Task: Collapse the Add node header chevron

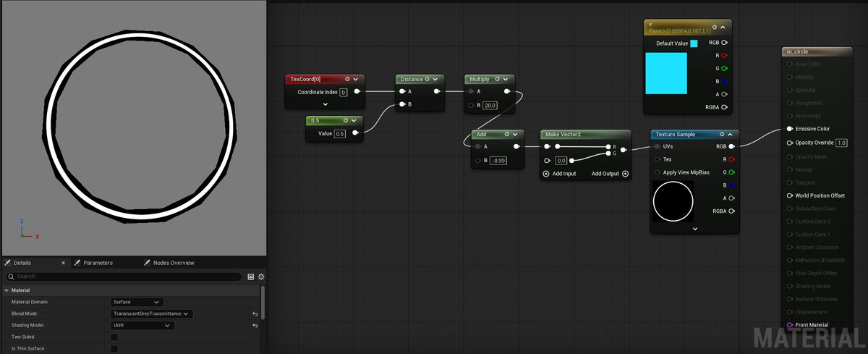Action: pyautogui.click(x=514, y=135)
